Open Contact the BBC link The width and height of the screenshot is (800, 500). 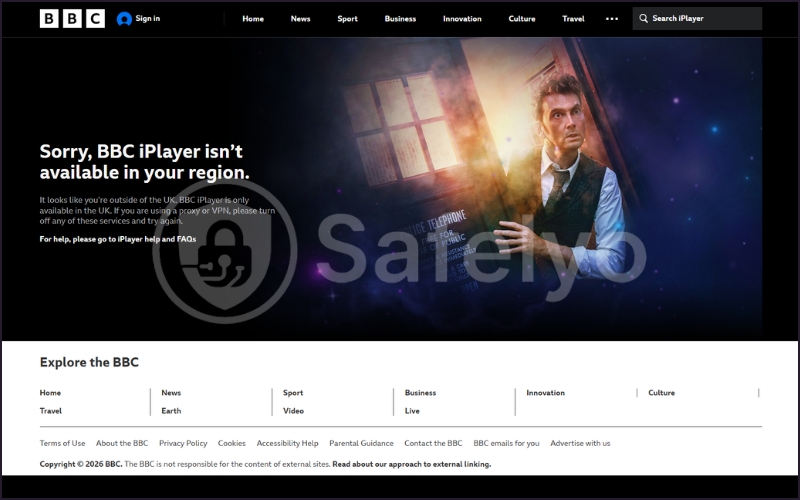(x=433, y=443)
